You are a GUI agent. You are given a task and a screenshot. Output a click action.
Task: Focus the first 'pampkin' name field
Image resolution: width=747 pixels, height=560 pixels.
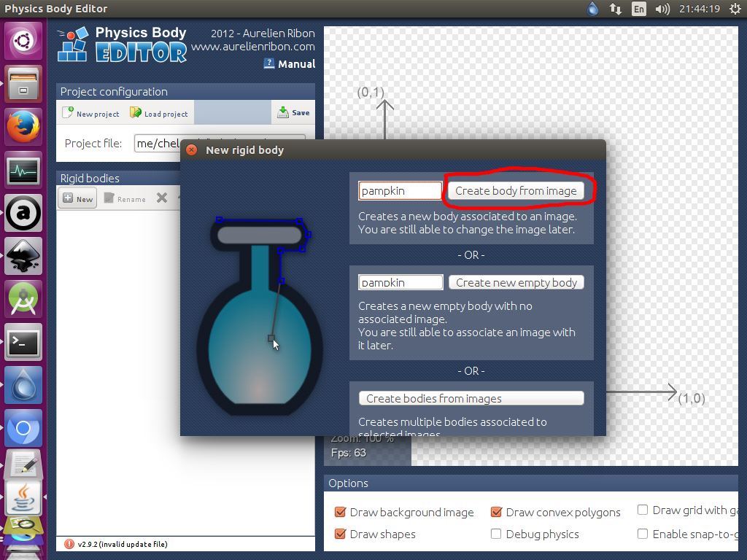tap(400, 190)
